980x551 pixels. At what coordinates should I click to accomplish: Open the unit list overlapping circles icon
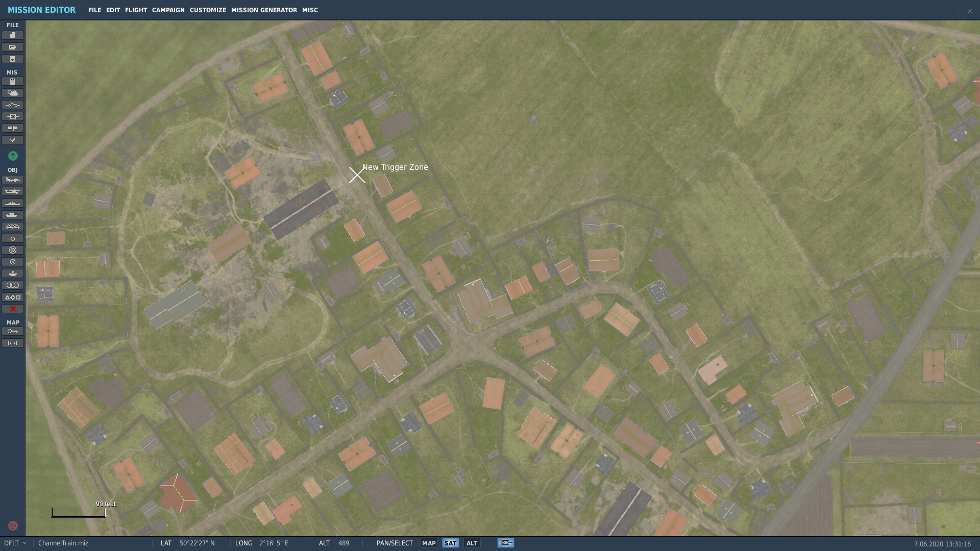pyautogui.click(x=13, y=285)
